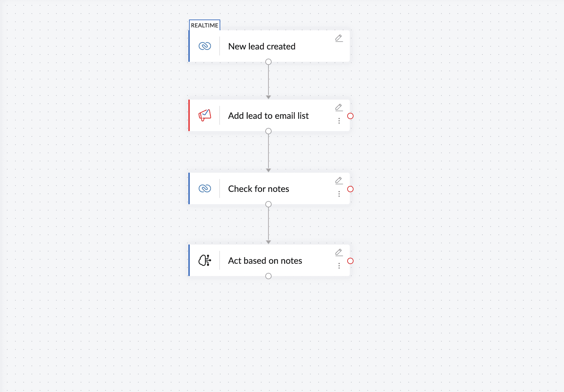Click the output connector below New lead created
The image size is (564, 392).
pyautogui.click(x=268, y=62)
